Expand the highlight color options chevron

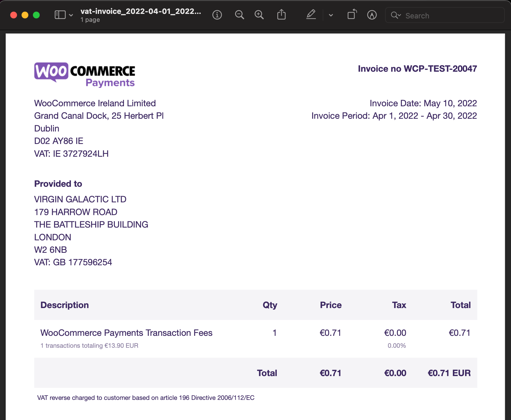tap(331, 15)
